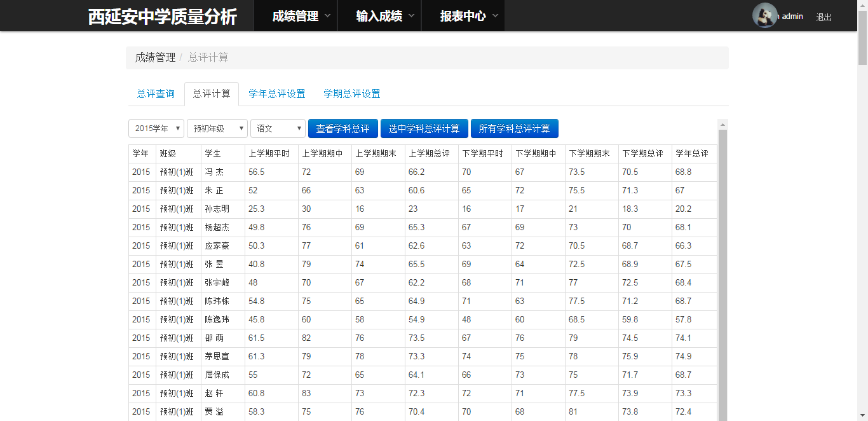This screenshot has height=421, width=868.
Task: Click the 退出 logout link
Action: pos(824,17)
